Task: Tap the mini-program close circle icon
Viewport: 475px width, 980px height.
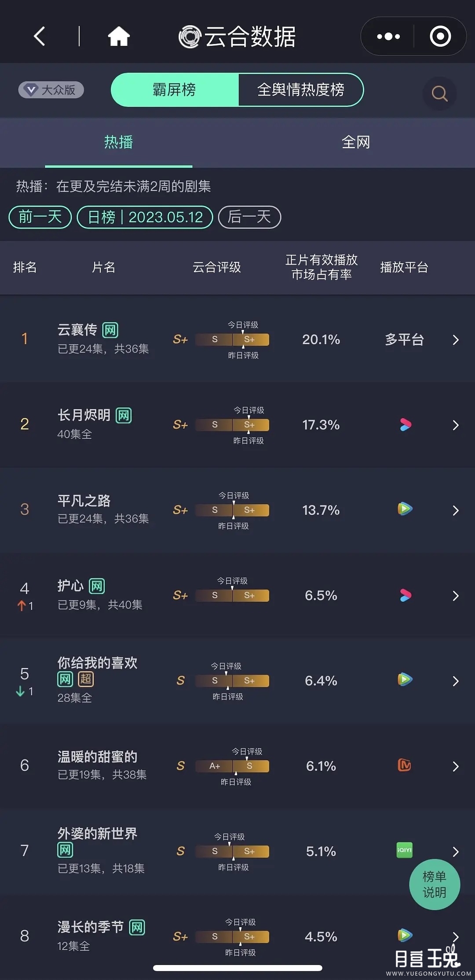Action: coord(440,36)
